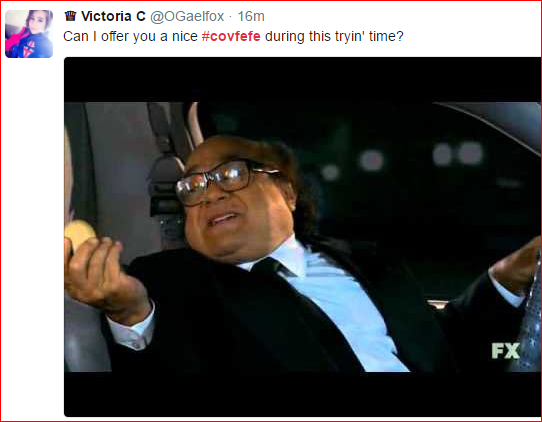Viewport: 542px width, 422px height.
Task: Click the phrase "during this tryin' time?"
Action: click(334, 36)
